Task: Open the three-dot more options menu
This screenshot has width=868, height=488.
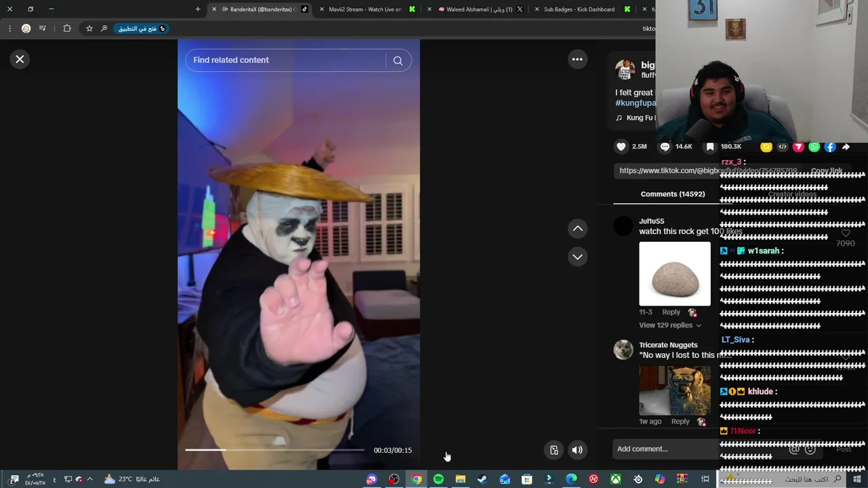Action: pos(577,60)
